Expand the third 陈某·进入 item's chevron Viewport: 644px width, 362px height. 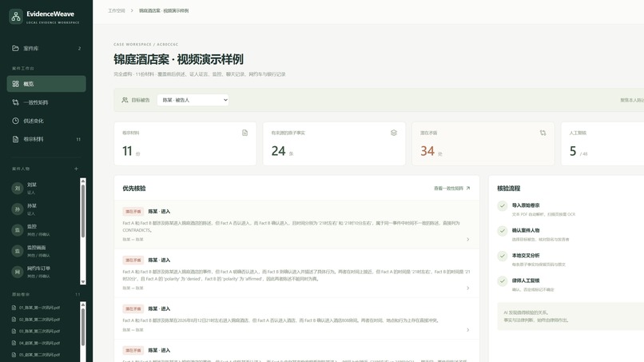coord(467,330)
